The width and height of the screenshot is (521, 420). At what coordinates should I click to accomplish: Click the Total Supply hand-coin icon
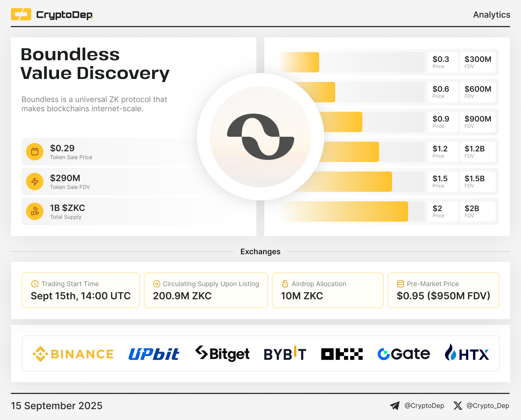tap(35, 211)
